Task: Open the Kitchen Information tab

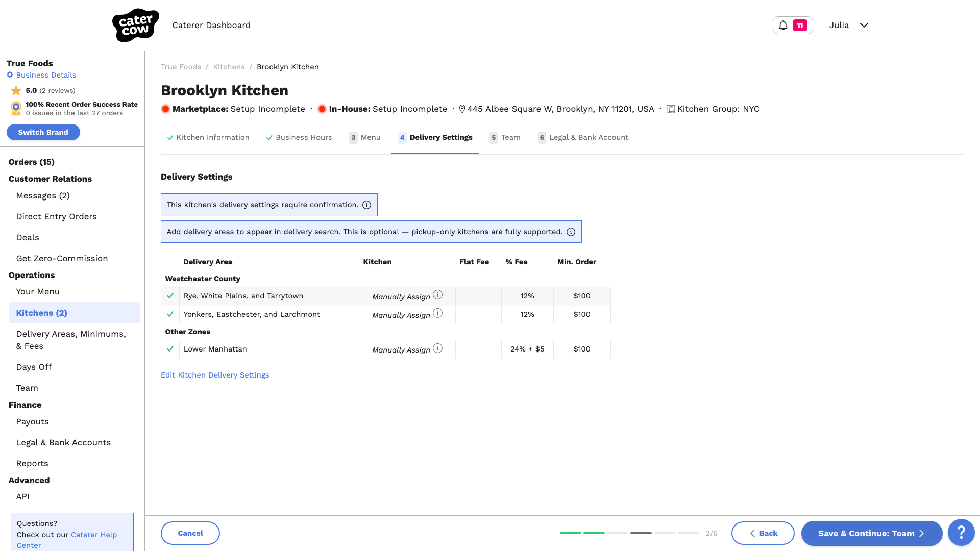Action: point(208,137)
